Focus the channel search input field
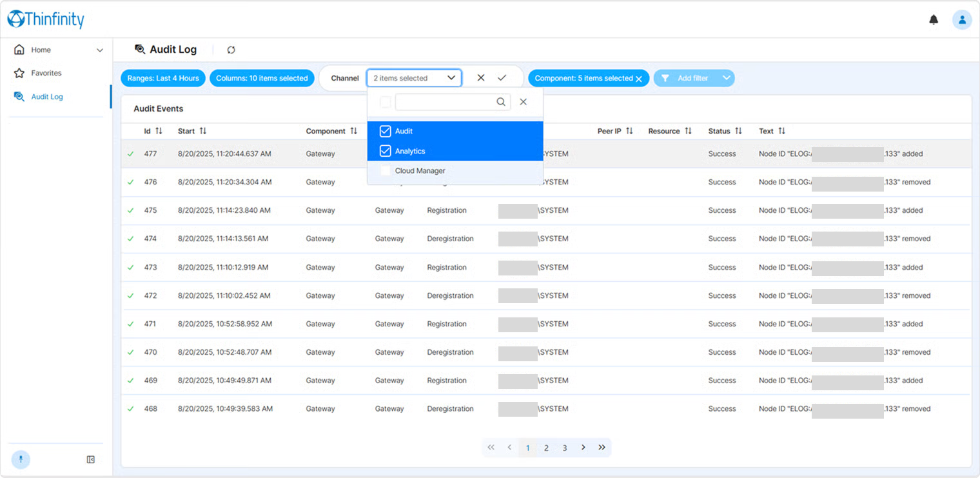980x478 pixels. [453, 102]
